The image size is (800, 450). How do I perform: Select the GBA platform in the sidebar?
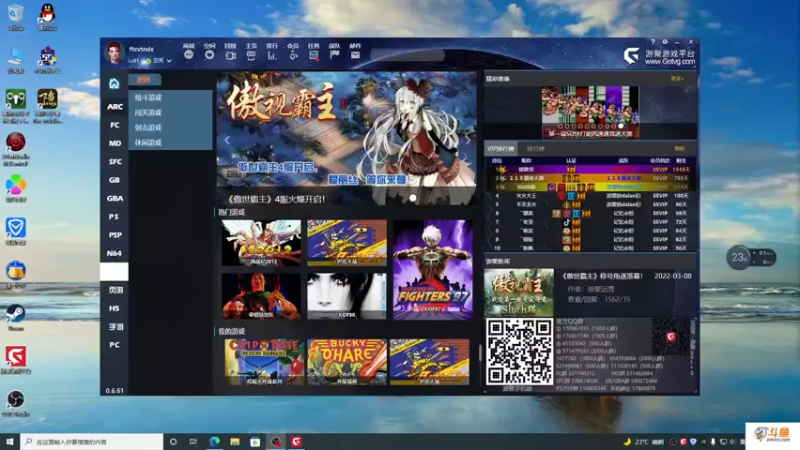(115, 198)
